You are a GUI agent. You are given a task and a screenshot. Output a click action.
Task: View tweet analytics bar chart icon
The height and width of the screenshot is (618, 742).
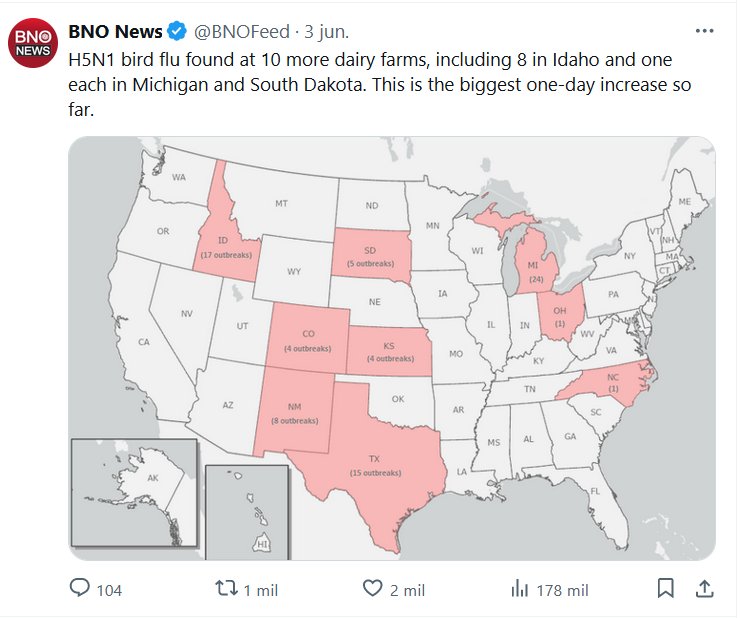[x=519, y=588]
